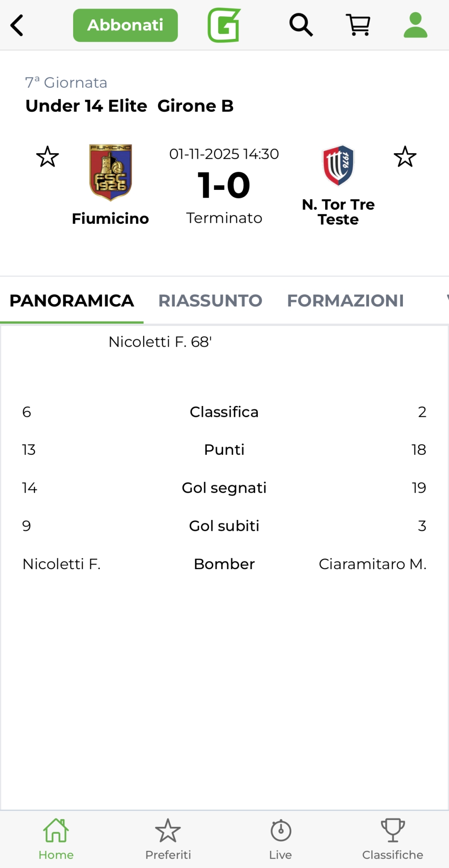Open the user profile icon

pos(415,25)
